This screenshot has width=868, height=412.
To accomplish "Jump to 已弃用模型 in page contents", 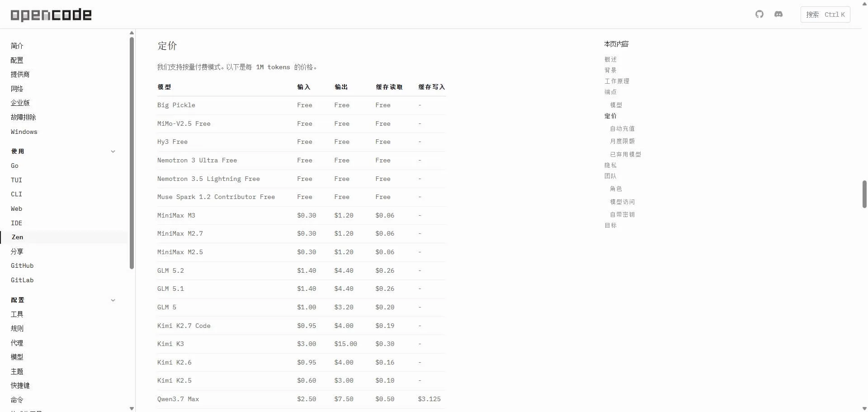I will [x=626, y=154].
